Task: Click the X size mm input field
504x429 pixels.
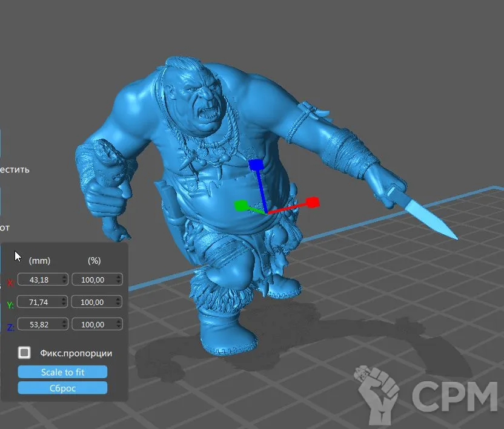Action: [x=39, y=280]
